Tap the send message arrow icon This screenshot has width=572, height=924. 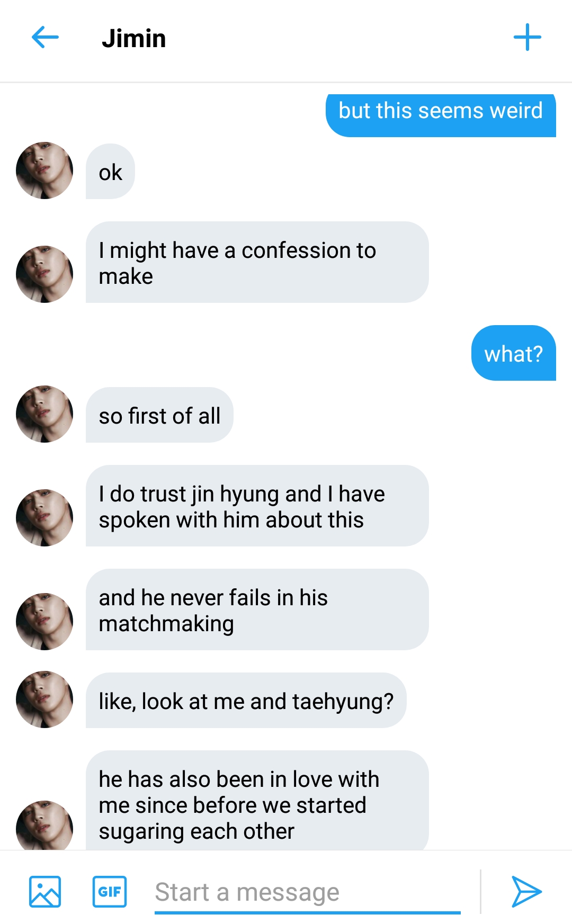pyautogui.click(x=526, y=892)
